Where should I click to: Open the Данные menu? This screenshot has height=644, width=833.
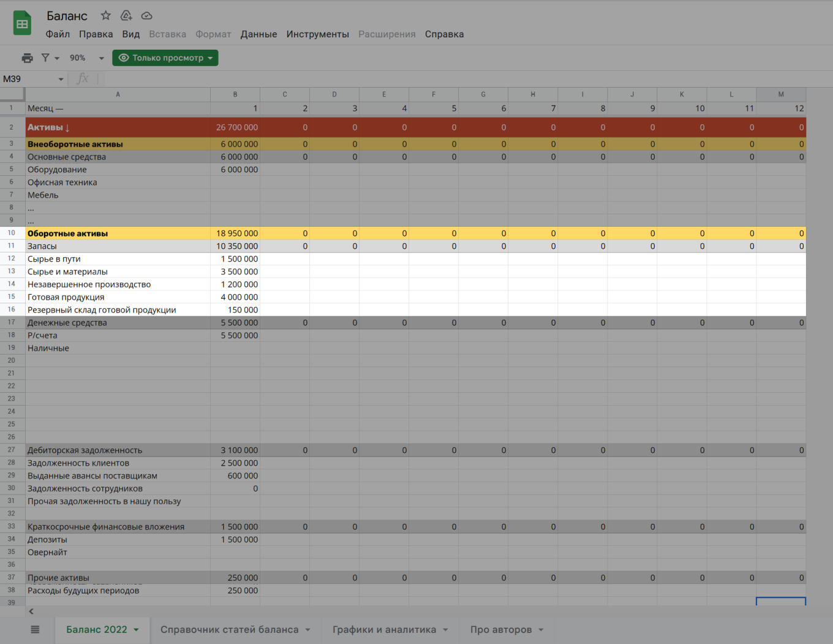click(x=258, y=34)
